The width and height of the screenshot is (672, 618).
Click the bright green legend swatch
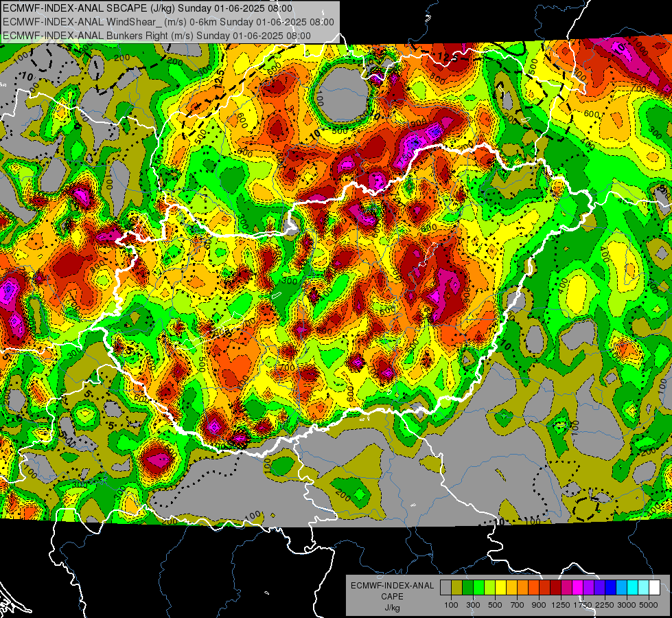478,587
